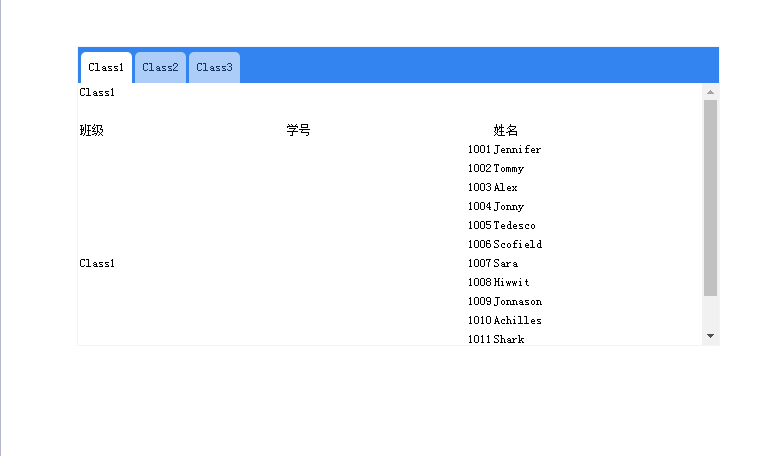Select the row 1010 Achilles

tap(505, 320)
